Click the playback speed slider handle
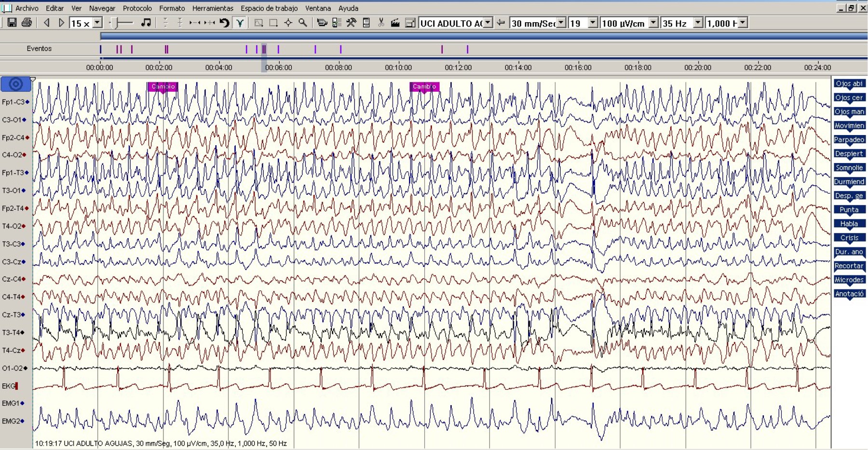Viewport: 868px width, 450px height. click(x=113, y=23)
